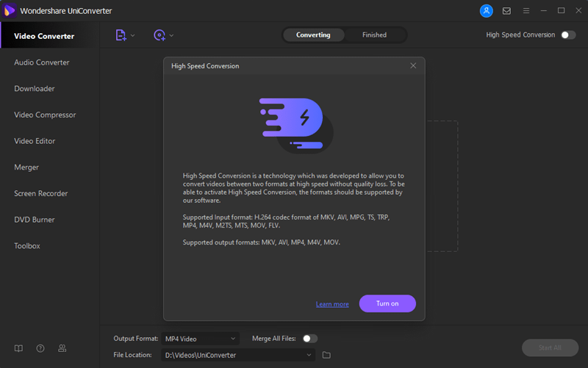Image resolution: width=588 pixels, height=368 pixels.
Task: Click the Add Files icon
Action: click(121, 35)
